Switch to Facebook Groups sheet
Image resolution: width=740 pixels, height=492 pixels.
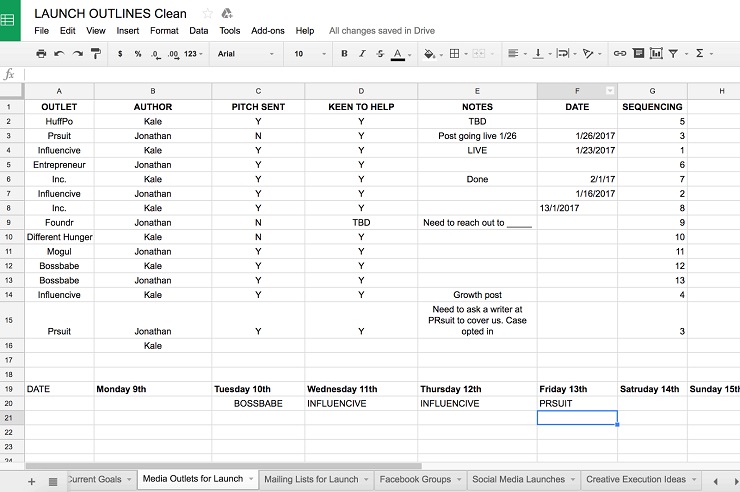click(x=415, y=479)
